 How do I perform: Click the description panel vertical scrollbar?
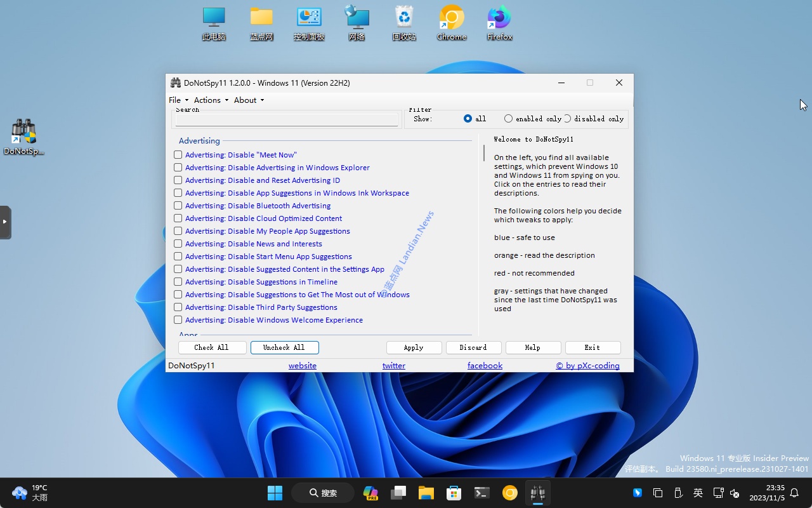[x=484, y=154]
